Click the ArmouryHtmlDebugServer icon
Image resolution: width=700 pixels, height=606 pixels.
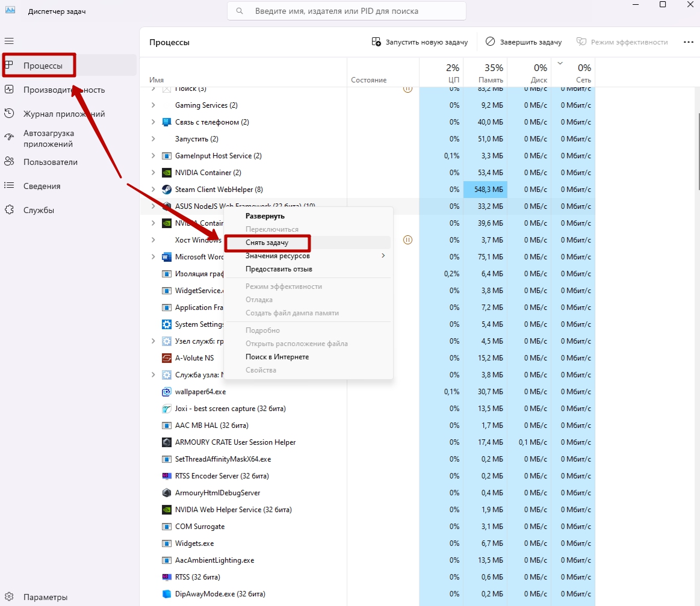(167, 493)
